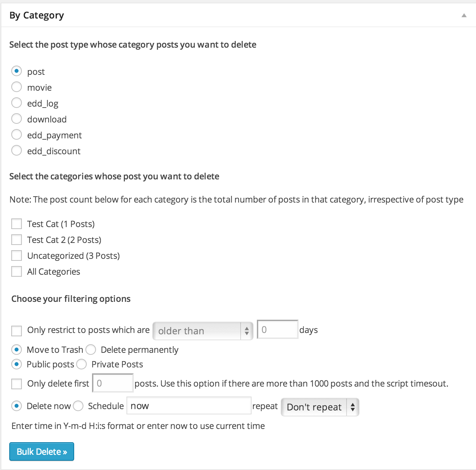The height and width of the screenshot is (470, 476).
Task: Check the All Categories box
Action: click(x=17, y=271)
